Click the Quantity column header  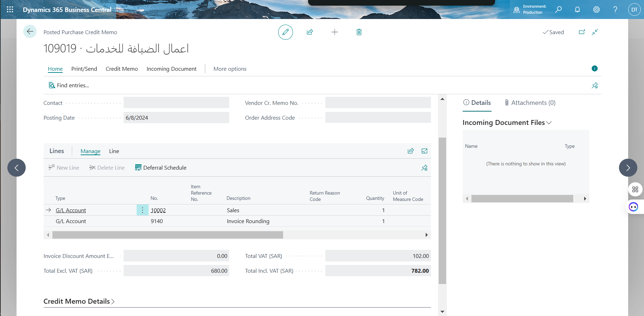[x=375, y=198]
